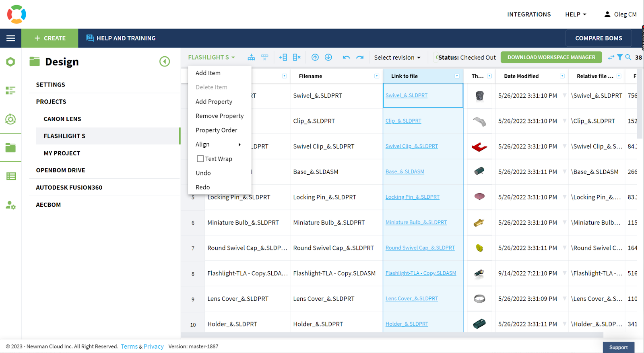Click the Support button
Viewport: 644px width, 353px height.
619,347
